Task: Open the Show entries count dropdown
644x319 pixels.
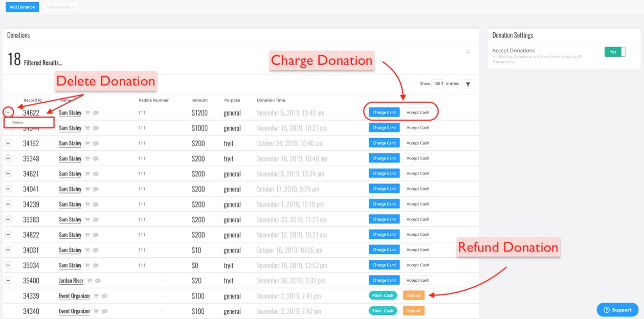Action: [x=438, y=83]
